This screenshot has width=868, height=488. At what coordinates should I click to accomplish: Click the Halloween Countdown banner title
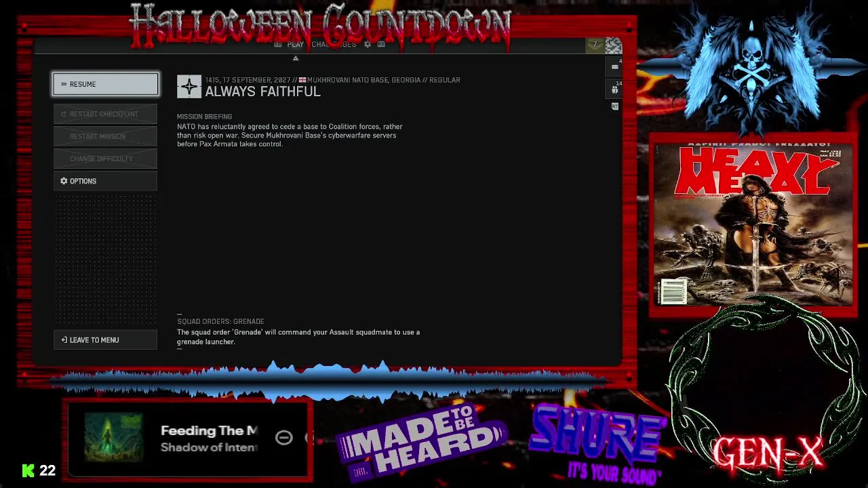pos(320,25)
